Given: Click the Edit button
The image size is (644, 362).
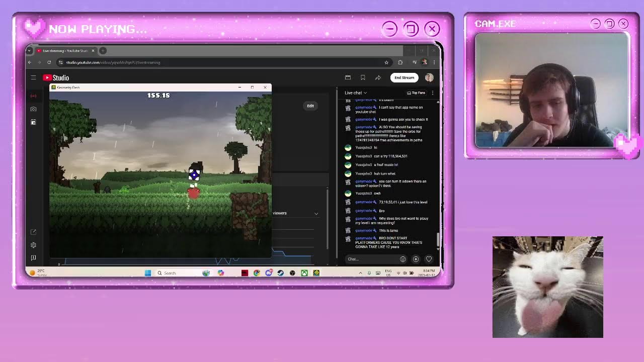Looking at the screenshot, I should [310, 106].
